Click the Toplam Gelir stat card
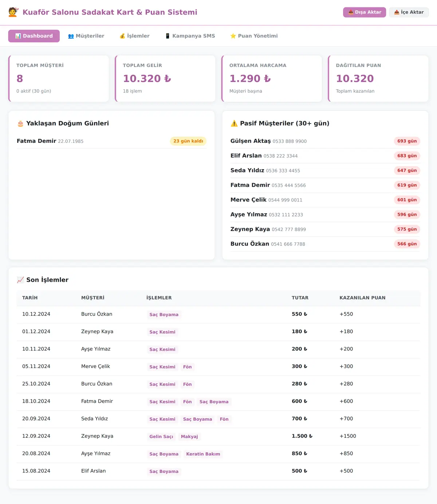437x504 pixels. click(165, 79)
